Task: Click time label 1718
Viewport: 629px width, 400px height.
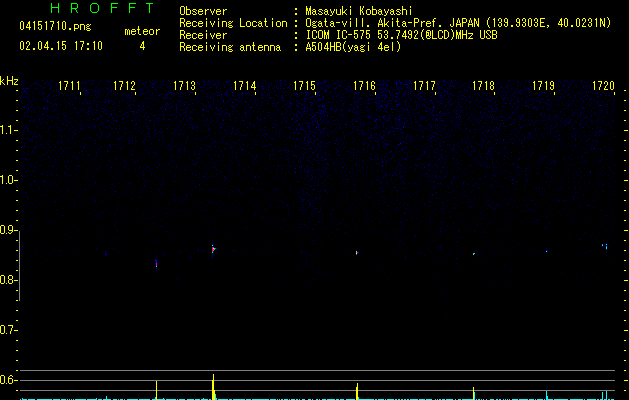Action: [483, 86]
